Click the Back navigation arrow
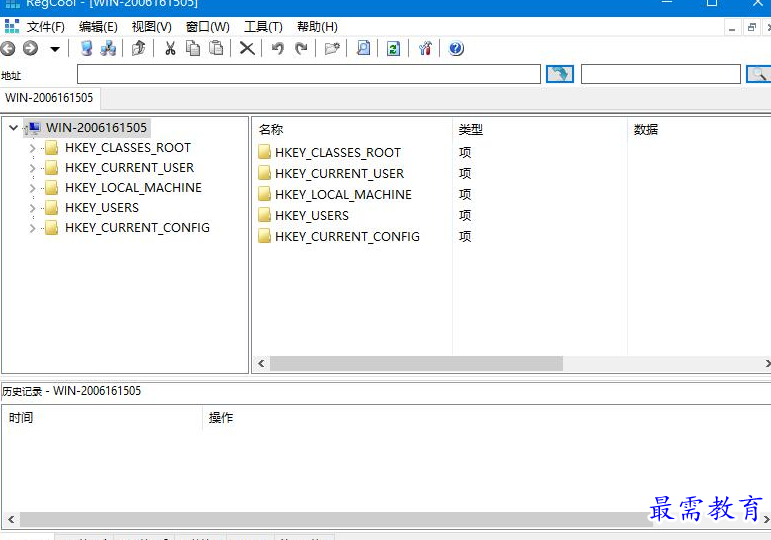This screenshot has height=540, width=771. (7, 48)
